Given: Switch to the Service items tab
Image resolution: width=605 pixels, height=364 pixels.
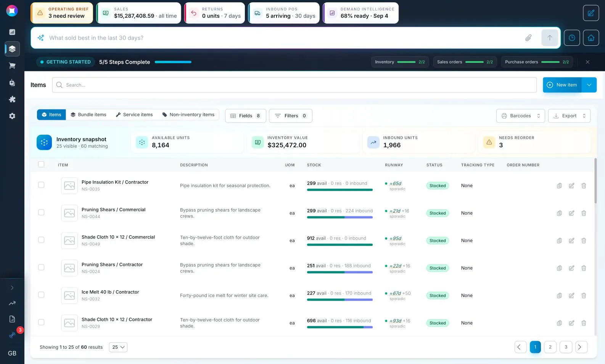Looking at the screenshot, I should [134, 115].
